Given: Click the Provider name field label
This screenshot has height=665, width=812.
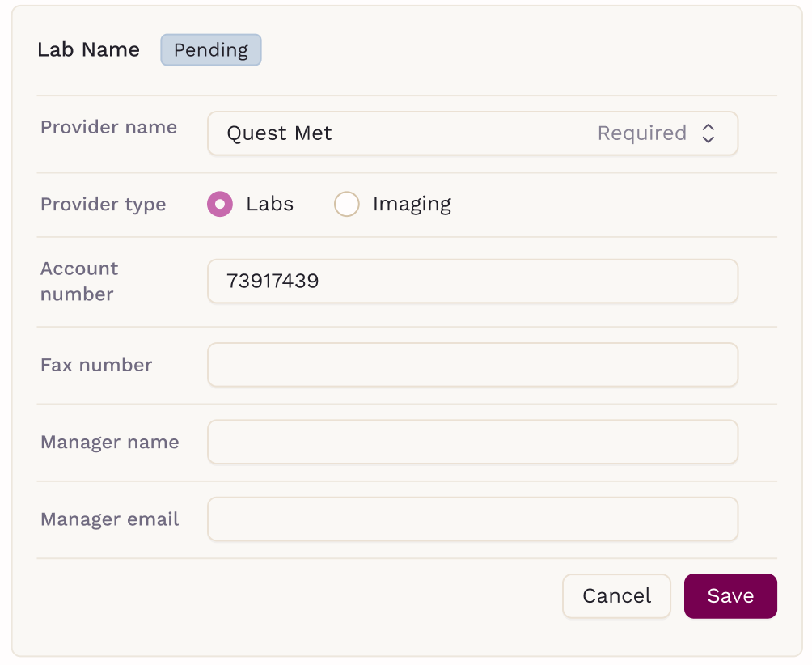Looking at the screenshot, I should click(108, 128).
